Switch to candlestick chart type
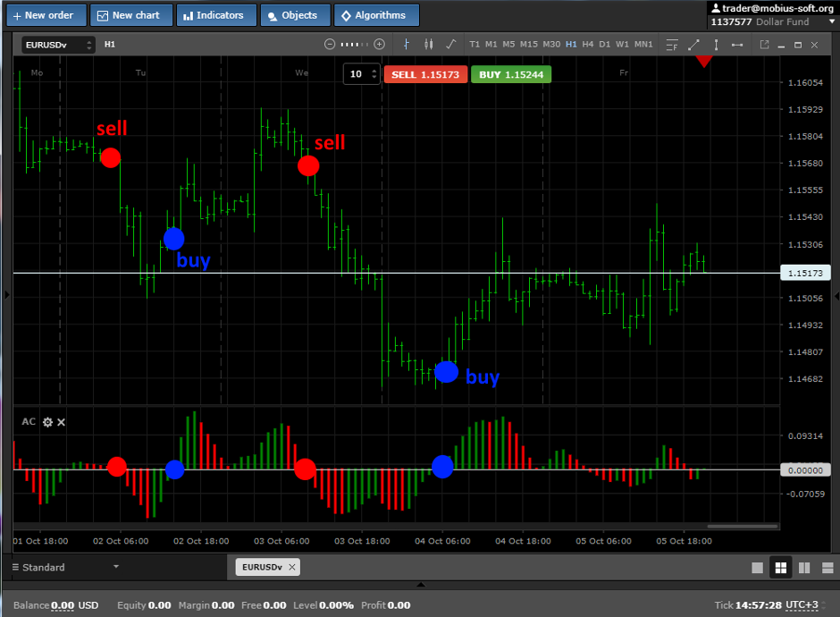This screenshot has height=617, width=840. [429, 45]
